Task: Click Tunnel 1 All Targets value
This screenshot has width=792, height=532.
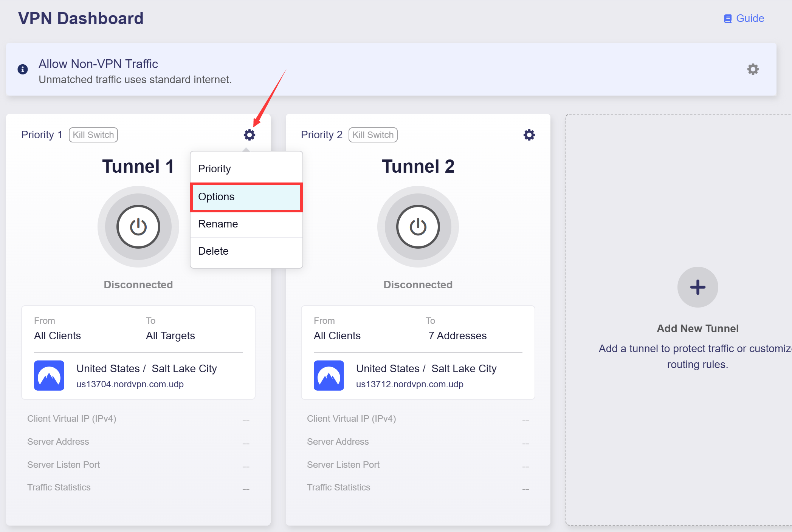Action: tap(170, 336)
